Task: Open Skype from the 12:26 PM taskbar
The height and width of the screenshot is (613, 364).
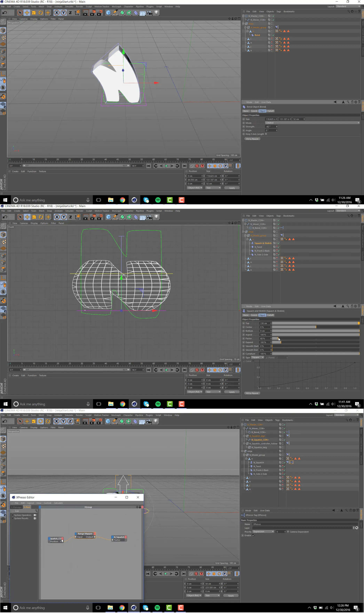Action: pyautogui.click(x=146, y=608)
